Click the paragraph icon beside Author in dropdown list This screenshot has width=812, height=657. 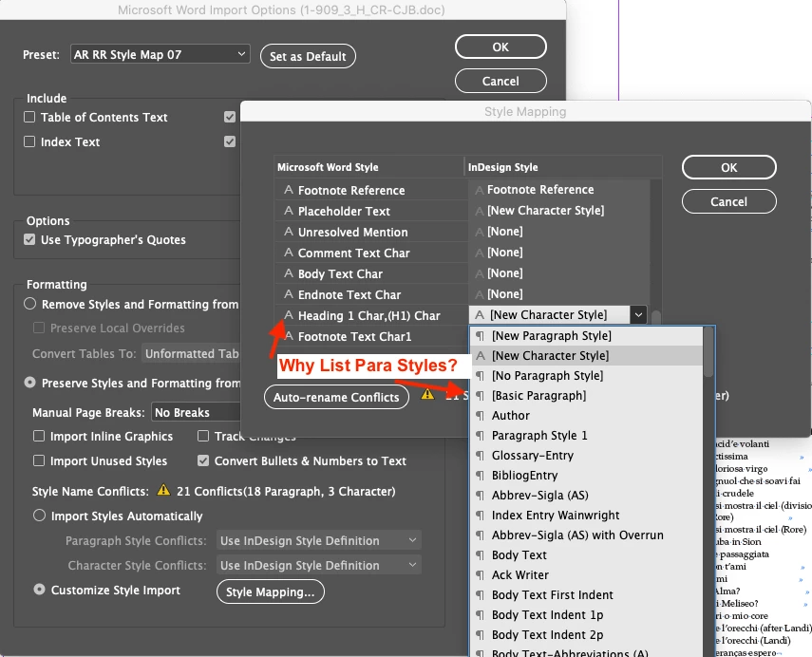(x=480, y=416)
